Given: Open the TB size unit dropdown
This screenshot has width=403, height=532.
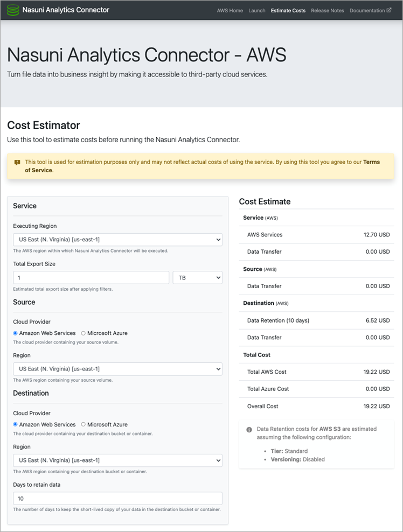Looking at the screenshot, I should coord(197,277).
